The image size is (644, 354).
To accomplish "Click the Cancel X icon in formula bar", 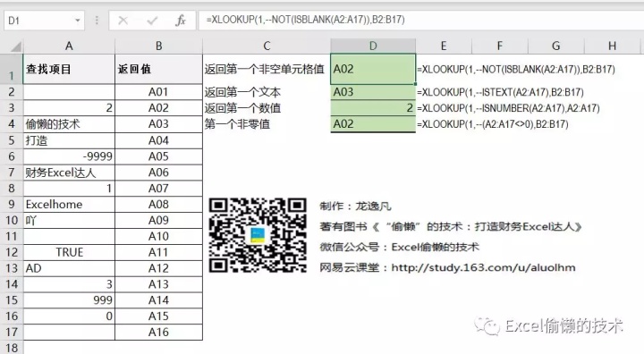I will tap(123, 21).
